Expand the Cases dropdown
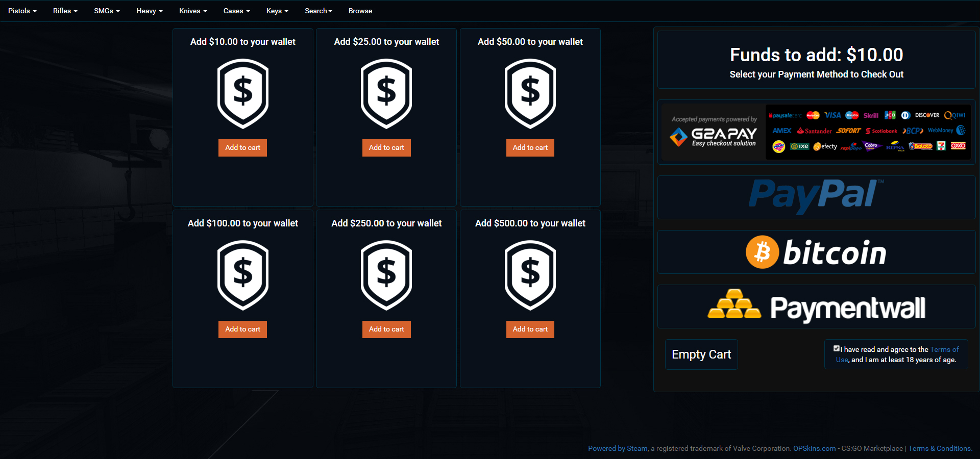This screenshot has height=459, width=980. [236, 11]
